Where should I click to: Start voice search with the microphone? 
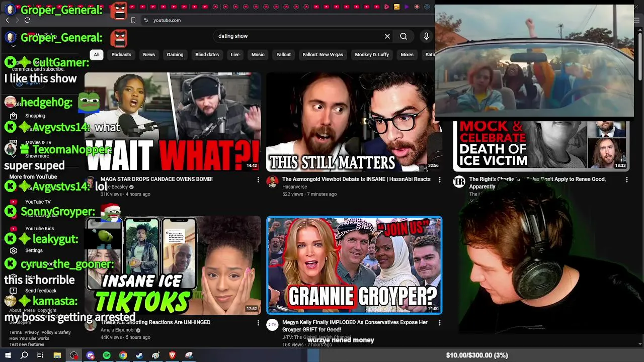(426, 36)
